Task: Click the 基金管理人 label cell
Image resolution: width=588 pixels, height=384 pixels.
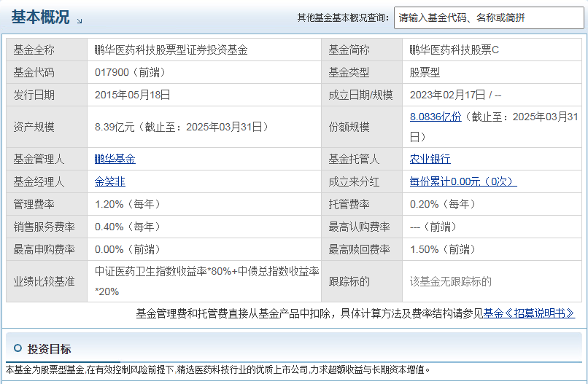Action: click(47, 160)
